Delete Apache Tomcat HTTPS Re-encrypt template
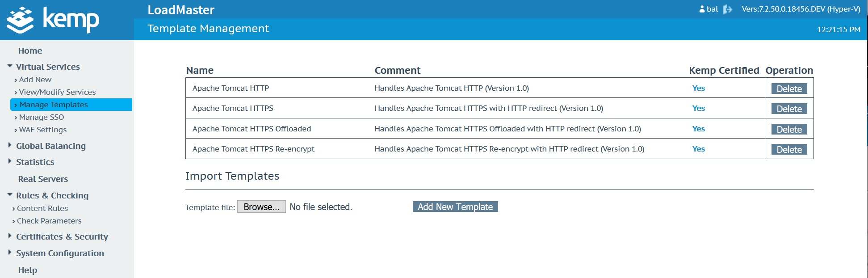Viewport: 868px width, 278px height. click(789, 150)
